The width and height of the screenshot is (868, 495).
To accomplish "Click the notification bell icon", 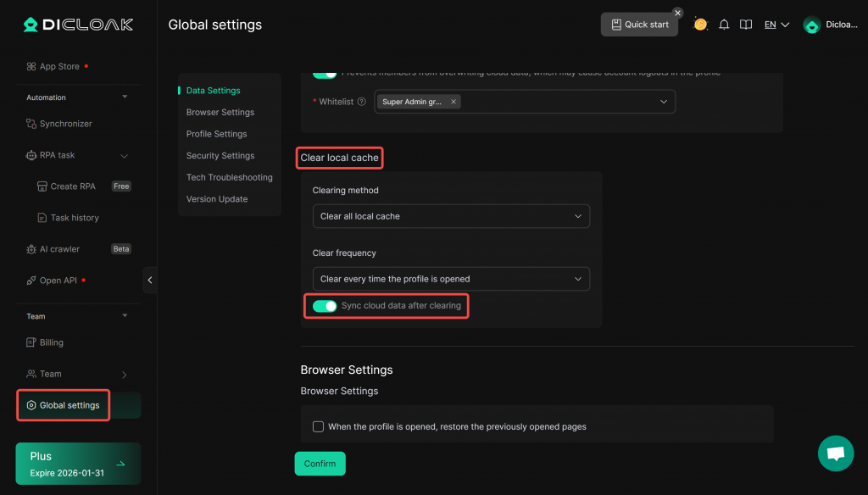I will [724, 25].
